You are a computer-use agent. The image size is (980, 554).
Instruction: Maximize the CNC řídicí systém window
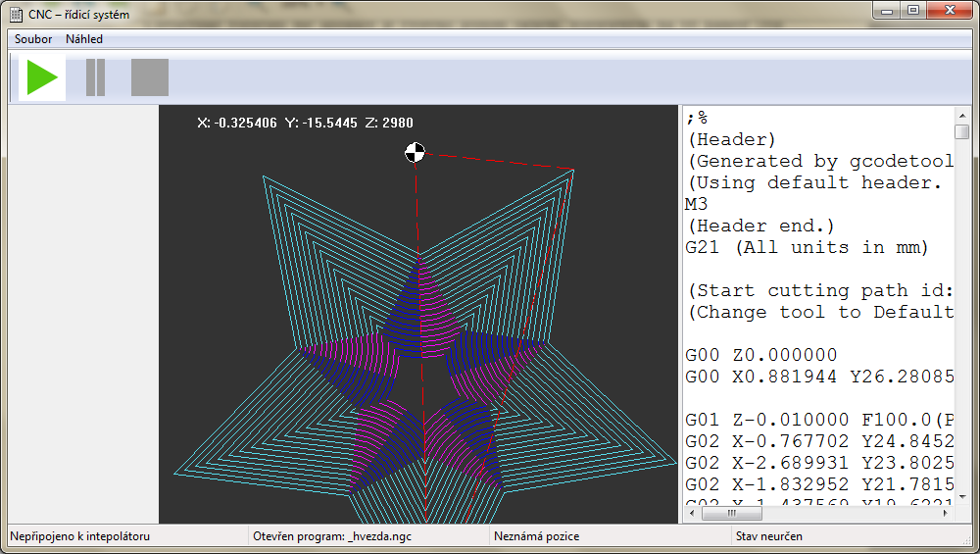point(913,11)
